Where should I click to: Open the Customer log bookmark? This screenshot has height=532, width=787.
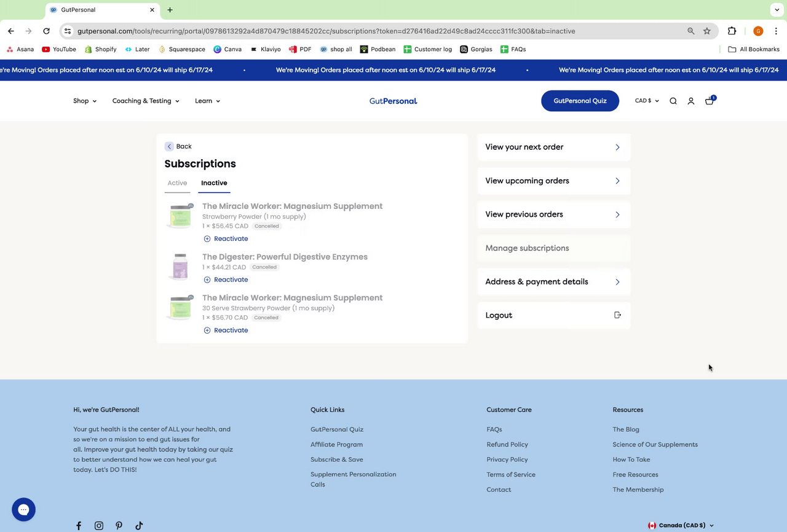click(428, 49)
